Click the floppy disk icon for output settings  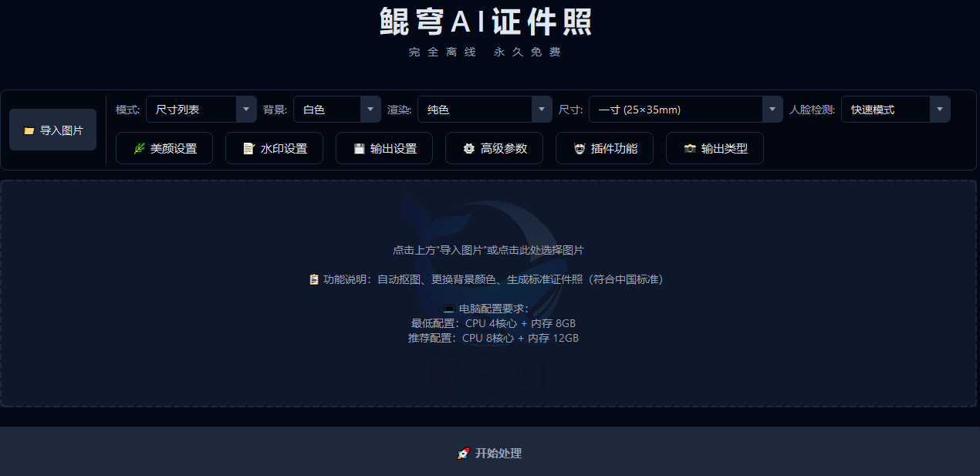[359, 149]
